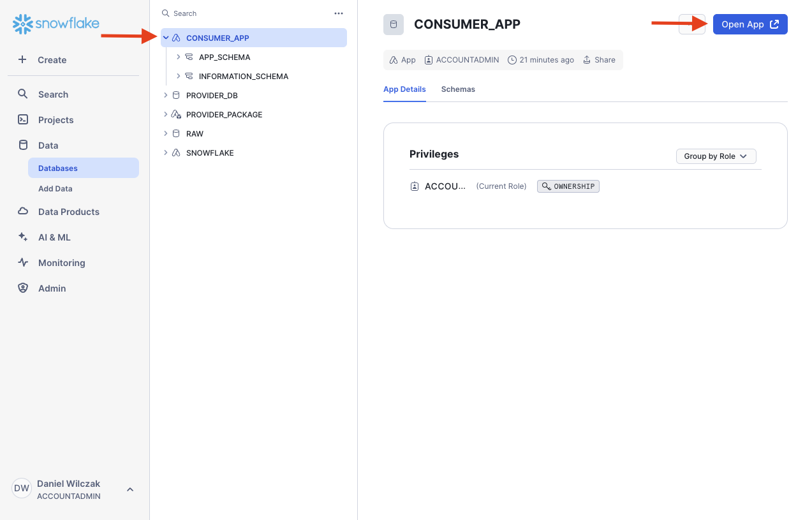Click the Daniel Wilczak user name
812x520 pixels.
[x=68, y=484]
